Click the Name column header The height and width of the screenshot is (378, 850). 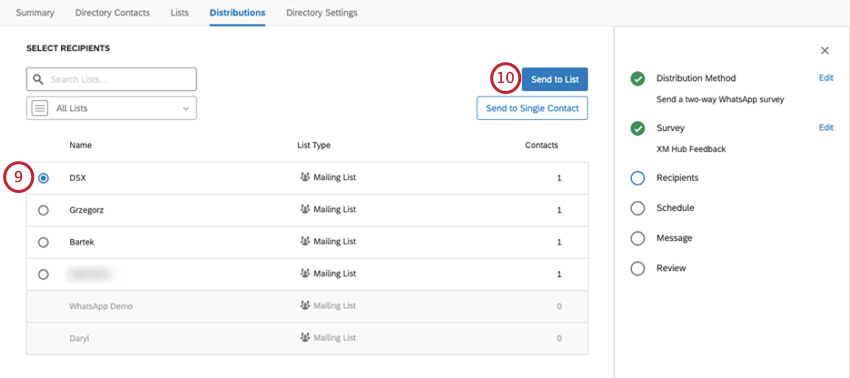(x=80, y=145)
